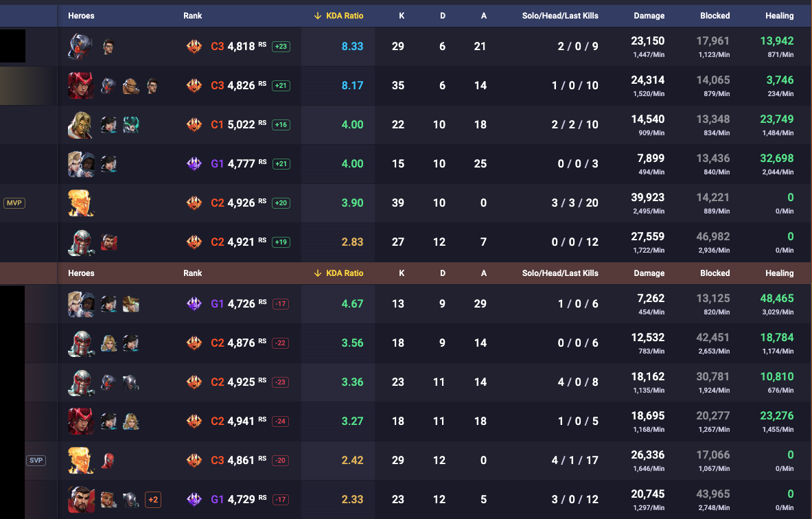Click the Squirrel Girl hero icon
This screenshot has width=812, height=519.
108,499
